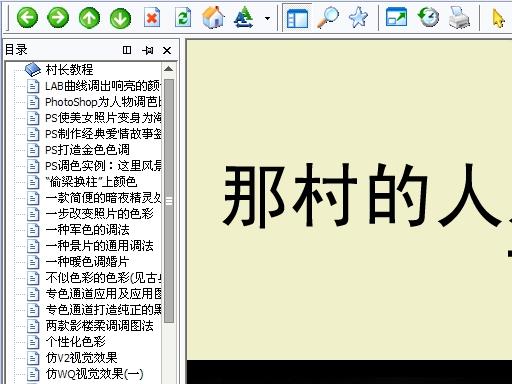Viewport: 512px width, 384px height.
Task: Select the 村长教程 root book node
Action: click(69, 69)
